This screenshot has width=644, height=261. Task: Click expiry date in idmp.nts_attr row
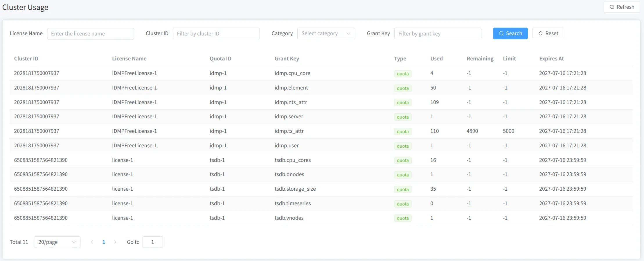562,102
